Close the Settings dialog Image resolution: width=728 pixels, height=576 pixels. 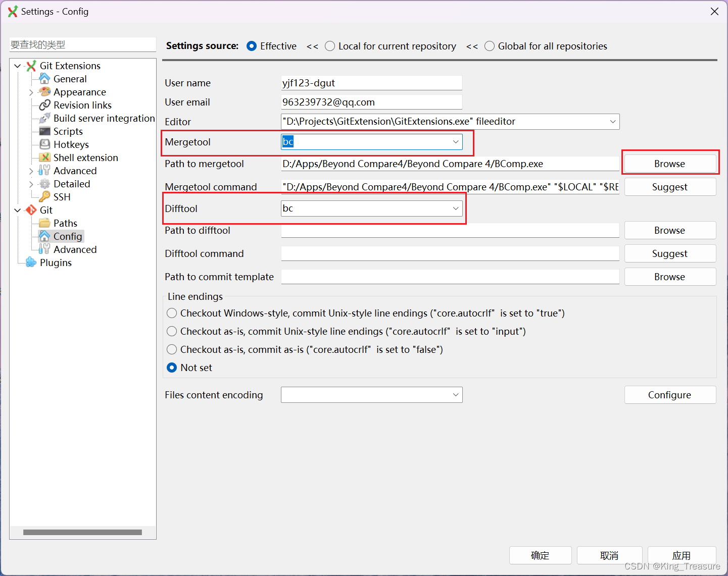coord(714,11)
